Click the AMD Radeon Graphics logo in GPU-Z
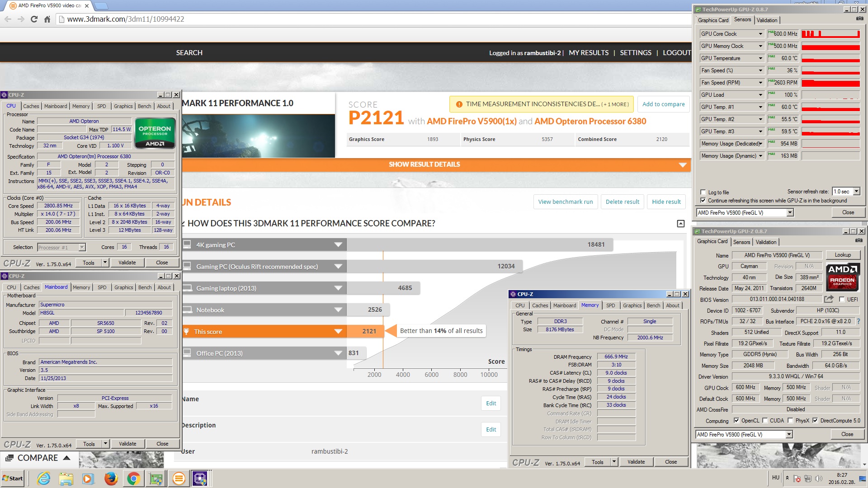 coord(842,277)
